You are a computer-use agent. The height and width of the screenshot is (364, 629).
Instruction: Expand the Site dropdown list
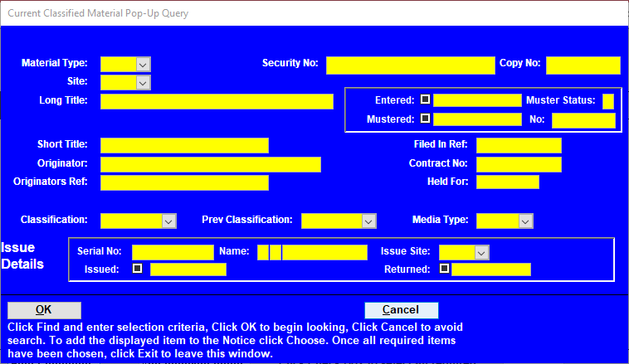click(x=143, y=82)
